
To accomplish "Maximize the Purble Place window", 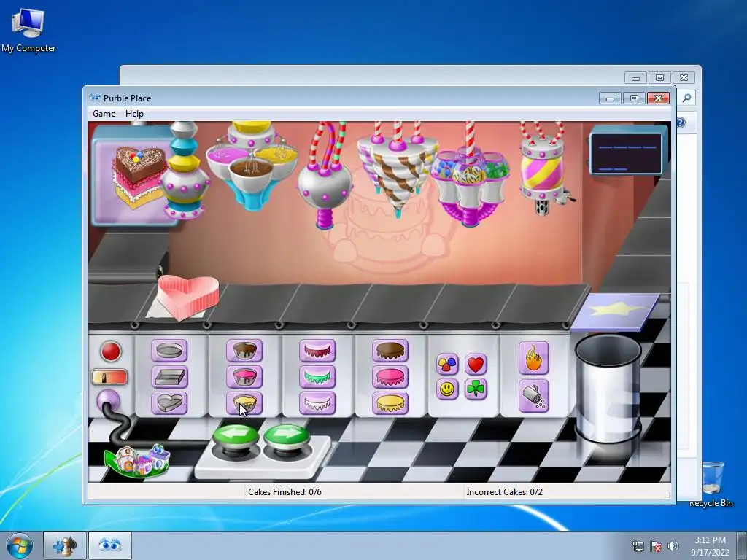I will pos(634,98).
